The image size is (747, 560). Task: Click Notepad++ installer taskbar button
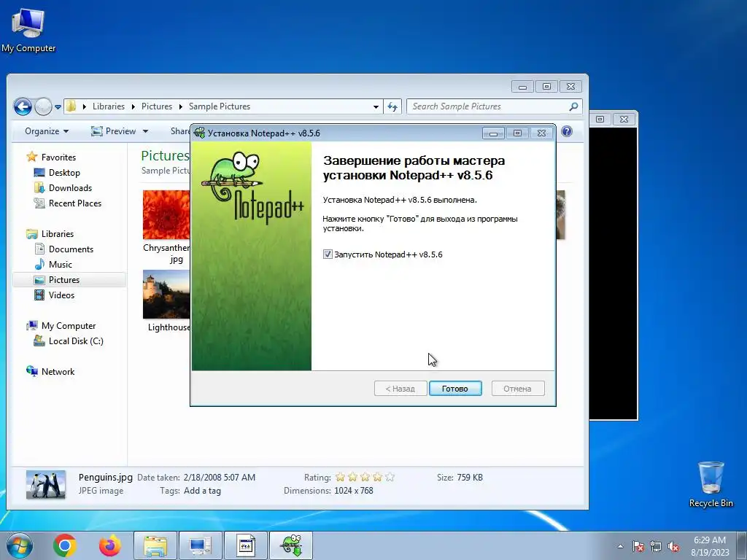(291, 545)
